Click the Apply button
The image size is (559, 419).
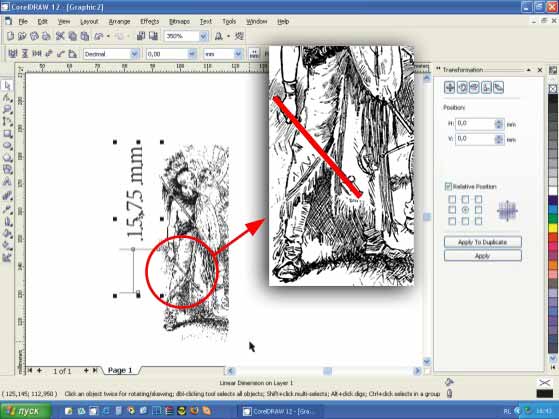point(483,256)
